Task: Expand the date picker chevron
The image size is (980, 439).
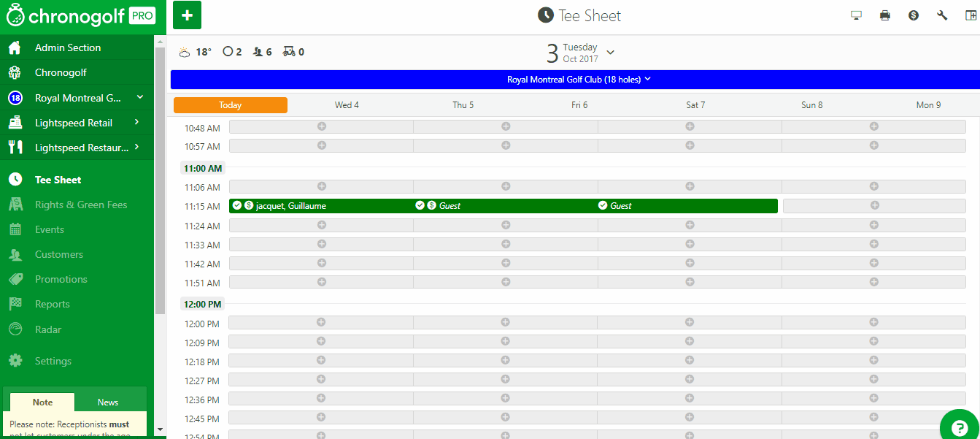Action: tap(611, 53)
